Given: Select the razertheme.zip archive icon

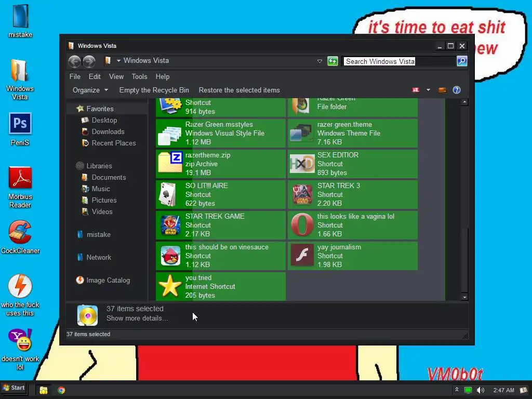Looking at the screenshot, I should tap(170, 163).
